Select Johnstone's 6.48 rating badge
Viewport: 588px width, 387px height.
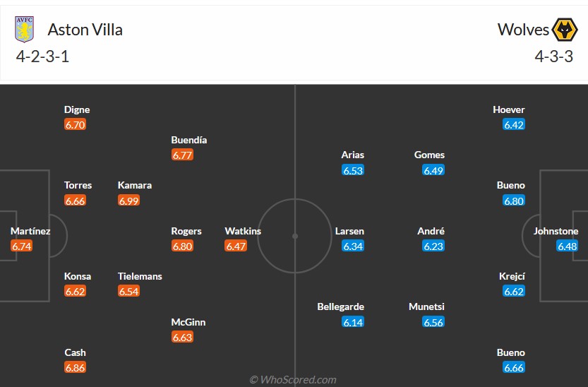click(567, 246)
